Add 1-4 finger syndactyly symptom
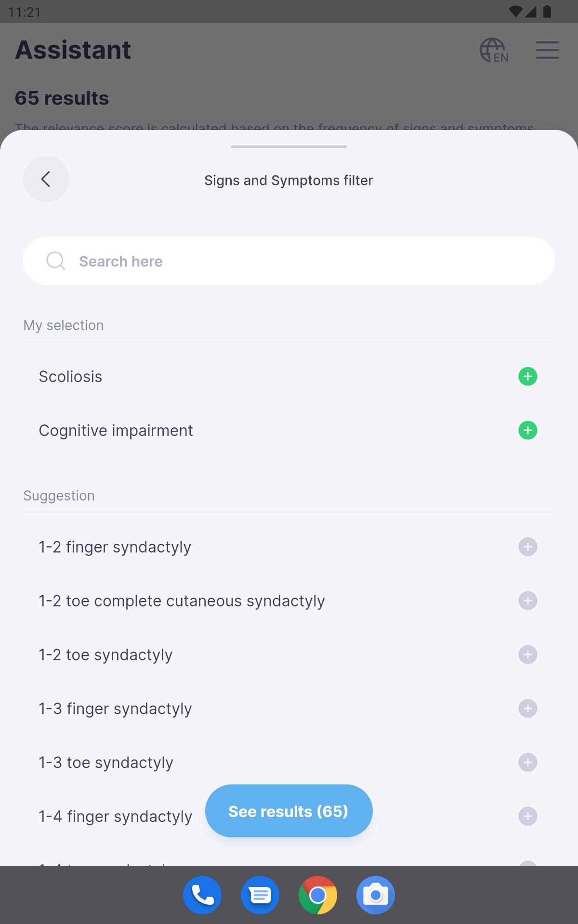Image resolution: width=578 pixels, height=924 pixels. 527,816
